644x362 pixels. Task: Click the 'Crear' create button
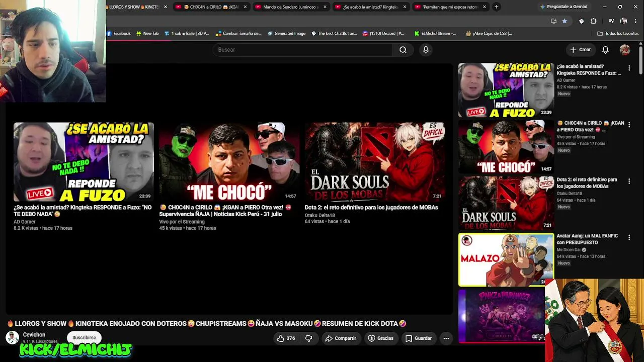tap(580, 50)
